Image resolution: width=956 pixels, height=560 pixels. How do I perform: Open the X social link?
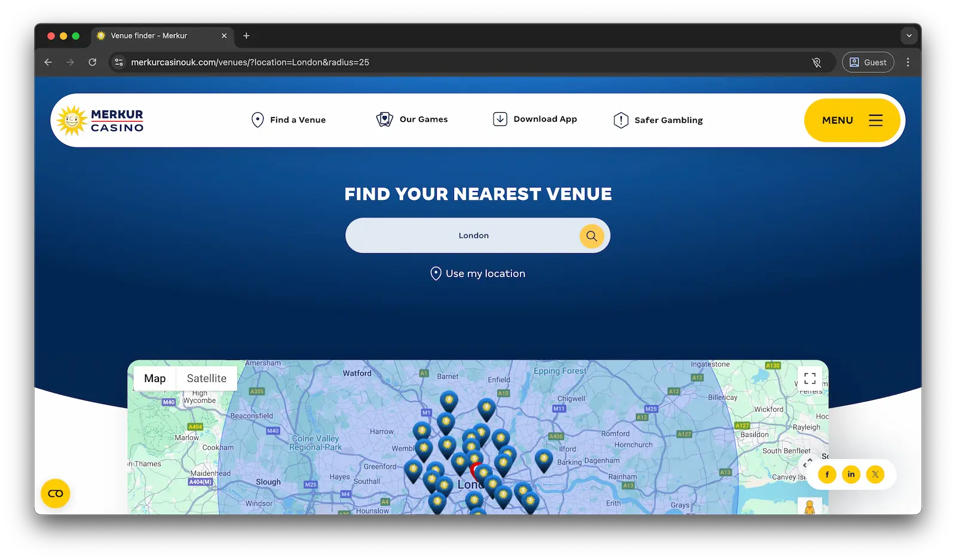click(875, 475)
